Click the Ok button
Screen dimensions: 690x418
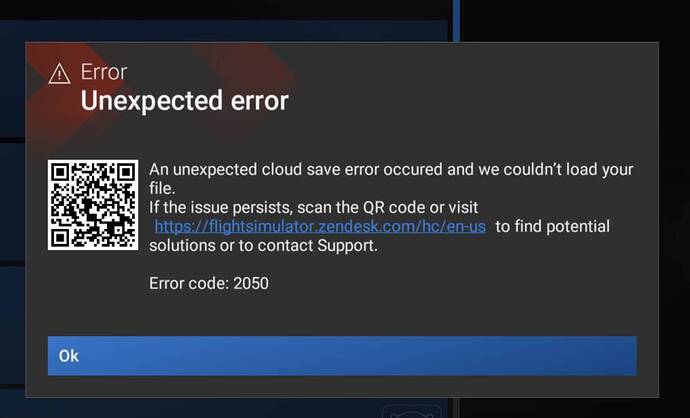click(x=342, y=356)
